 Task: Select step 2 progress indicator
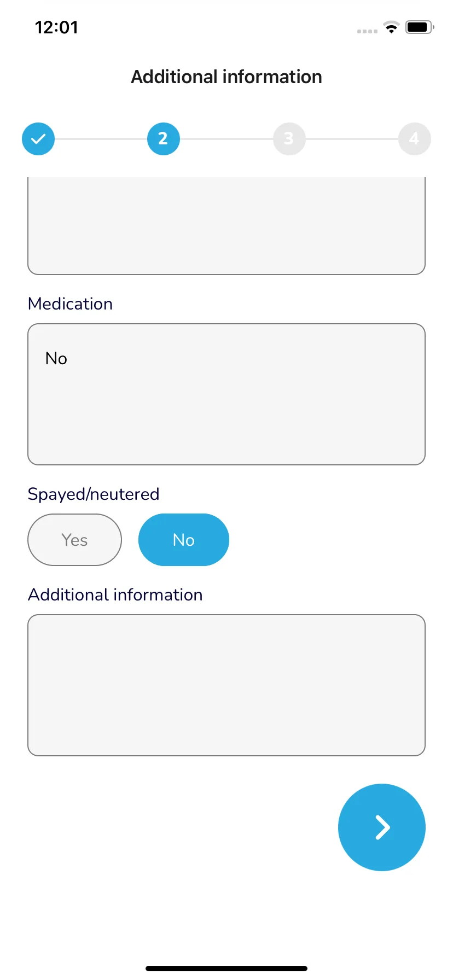[x=164, y=139]
